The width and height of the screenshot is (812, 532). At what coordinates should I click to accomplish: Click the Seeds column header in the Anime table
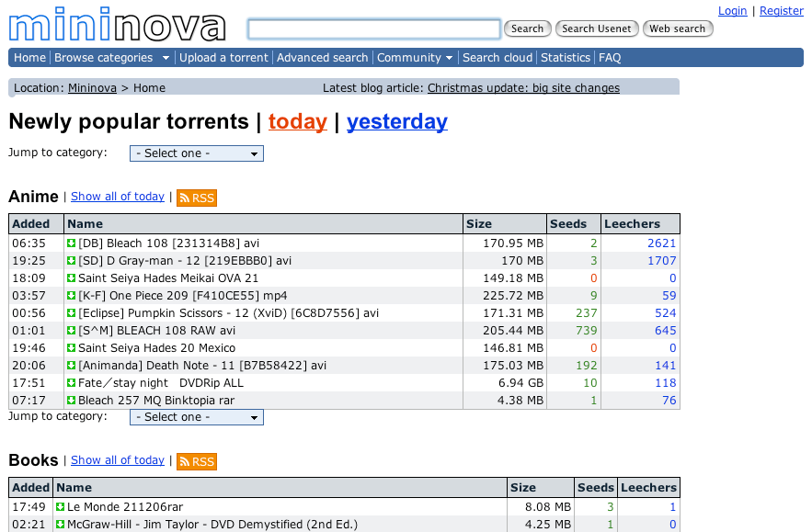pyautogui.click(x=574, y=224)
